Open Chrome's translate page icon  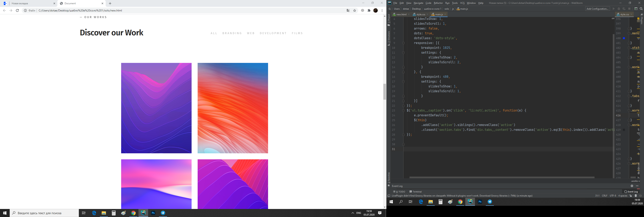tap(348, 10)
